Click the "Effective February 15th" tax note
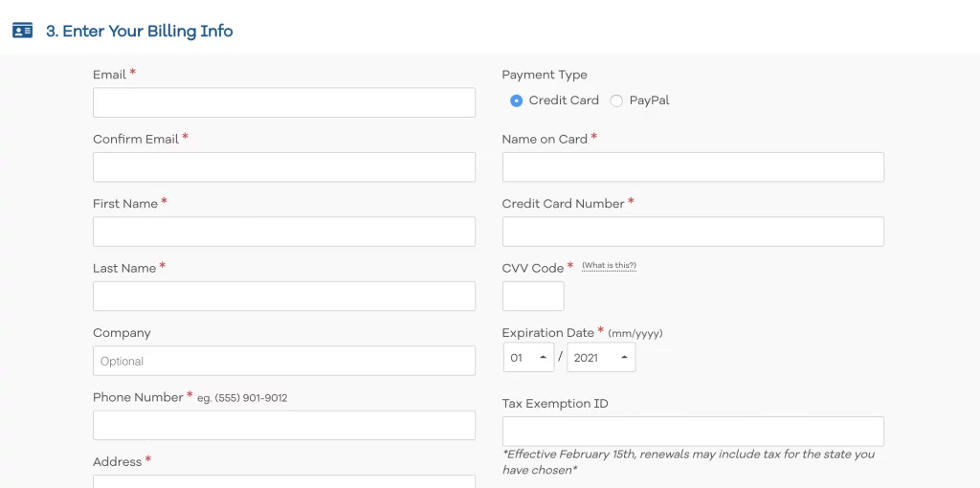This screenshot has height=488, width=980. click(x=688, y=462)
